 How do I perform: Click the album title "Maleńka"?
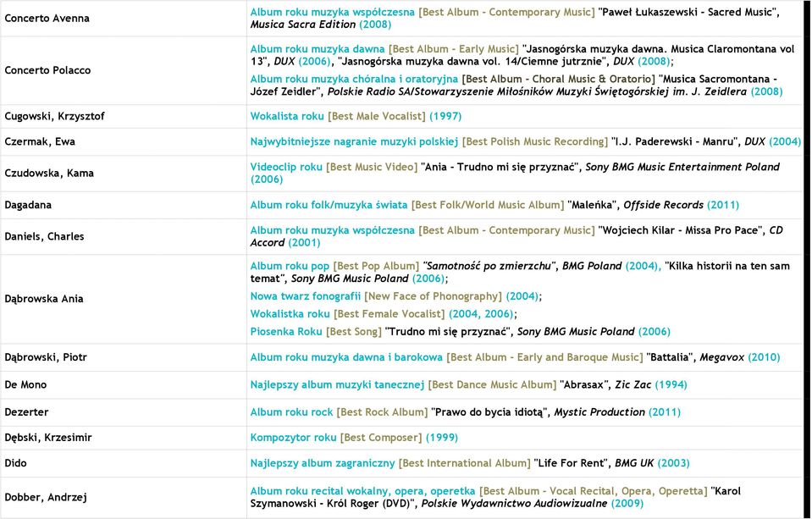[594, 205]
